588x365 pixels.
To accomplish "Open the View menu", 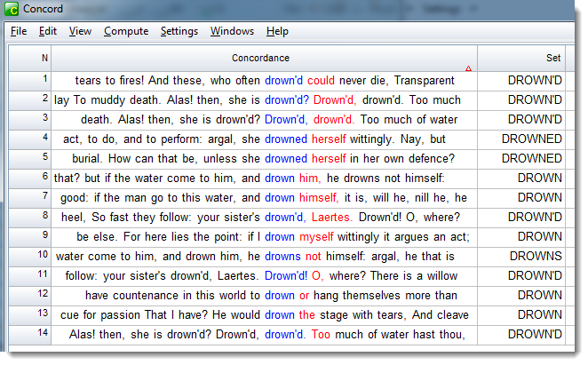I will click(x=80, y=31).
